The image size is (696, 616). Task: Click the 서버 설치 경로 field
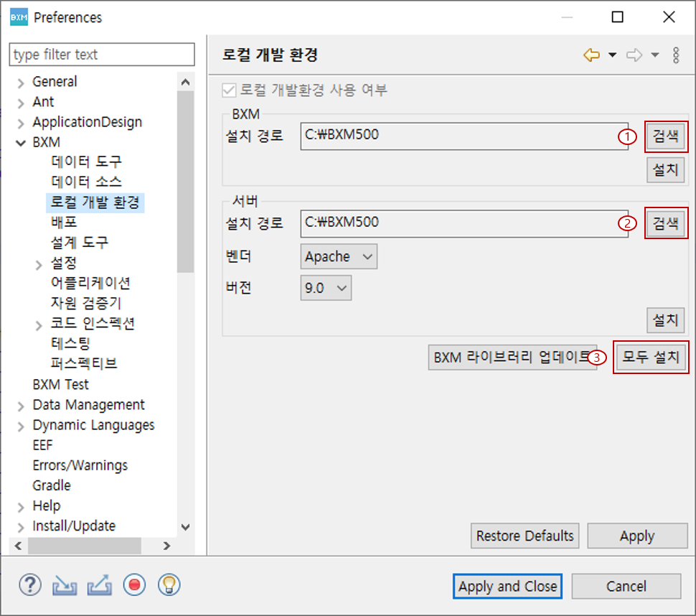[x=464, y=224]
